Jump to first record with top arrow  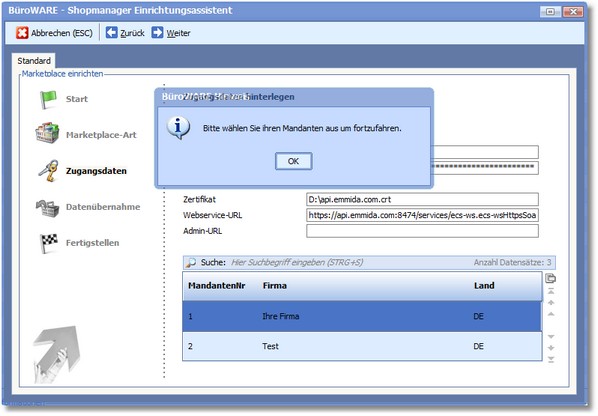pos(551,291)
